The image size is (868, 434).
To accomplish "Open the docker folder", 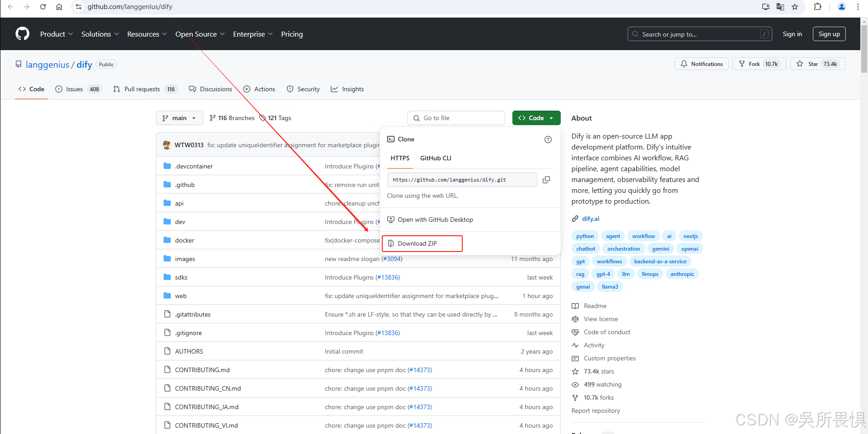I will (x=184, y=240).
